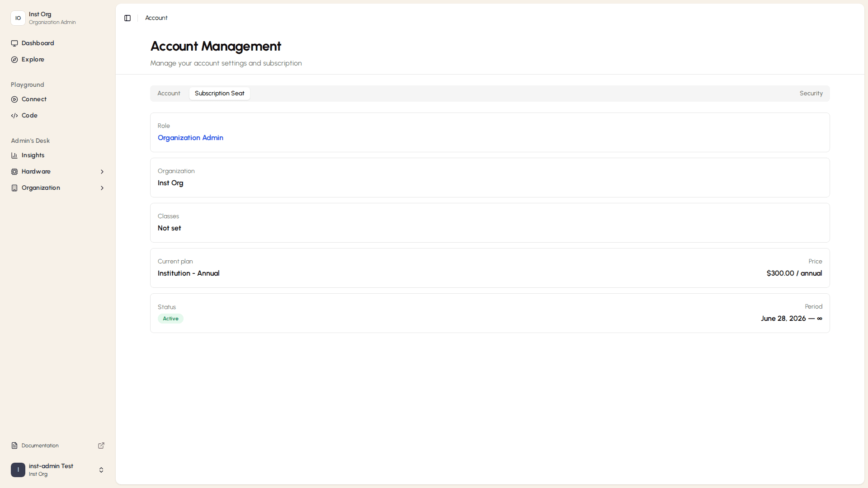Viewport: 868px width, 488px height.
Task: Click the Manage your account settings subtitle
Action: (226, 63)
